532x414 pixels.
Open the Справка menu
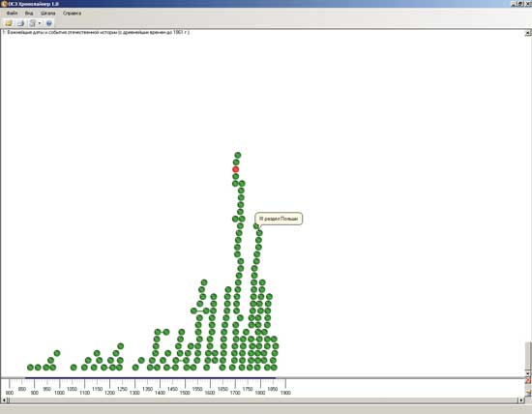[72, 14]
